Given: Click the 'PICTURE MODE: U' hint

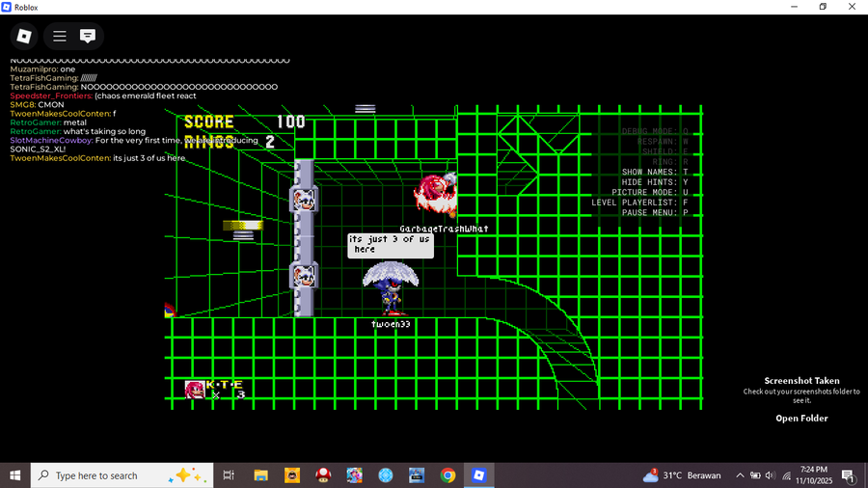Looking at the screenshot, I should pos(650,193).
